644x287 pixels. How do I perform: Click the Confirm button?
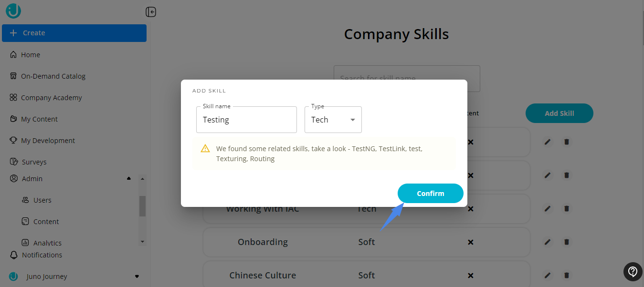[431, 194]
